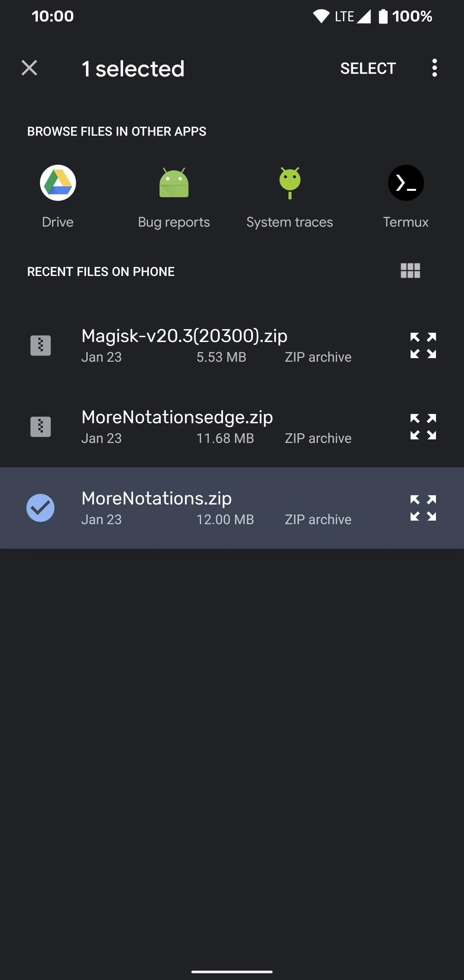
Task: Cancel selection with X icon
Action: [x=29, y=68]
